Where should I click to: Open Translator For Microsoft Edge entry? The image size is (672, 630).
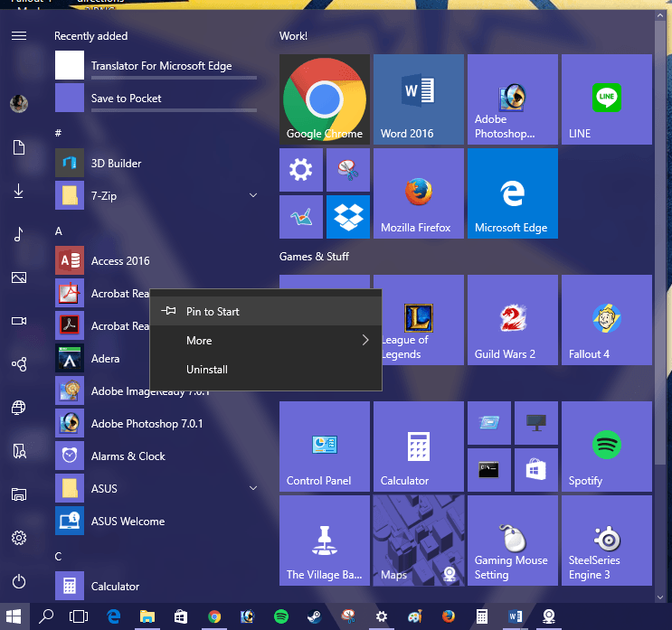161,66
